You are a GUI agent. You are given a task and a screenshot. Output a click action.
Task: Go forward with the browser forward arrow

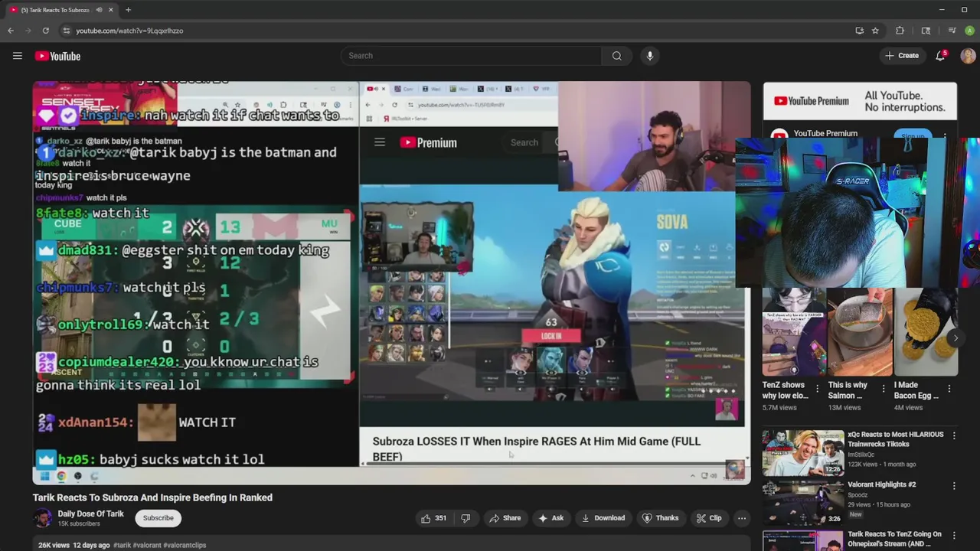[x=28, y=31]
